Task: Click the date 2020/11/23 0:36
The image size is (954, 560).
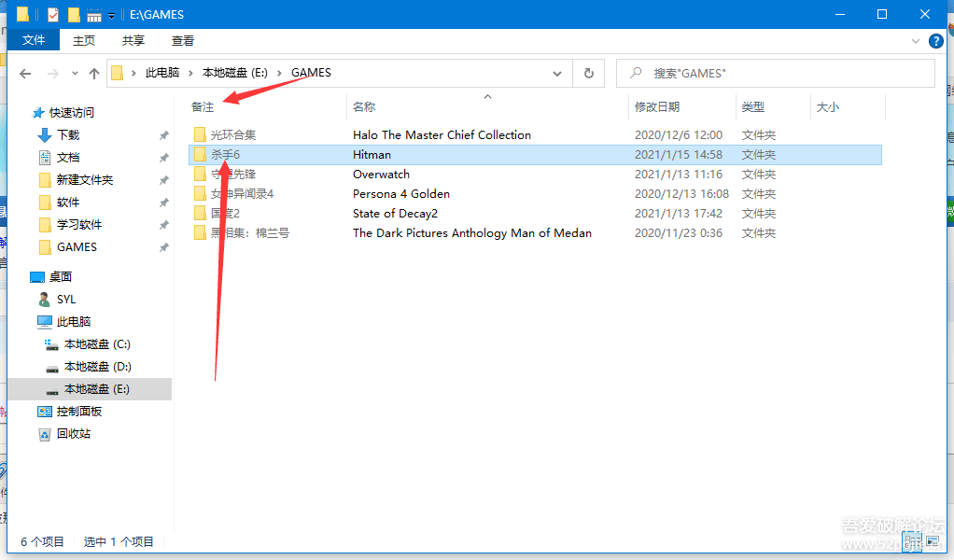Action: pyautogui.click(x=679, y=233)
